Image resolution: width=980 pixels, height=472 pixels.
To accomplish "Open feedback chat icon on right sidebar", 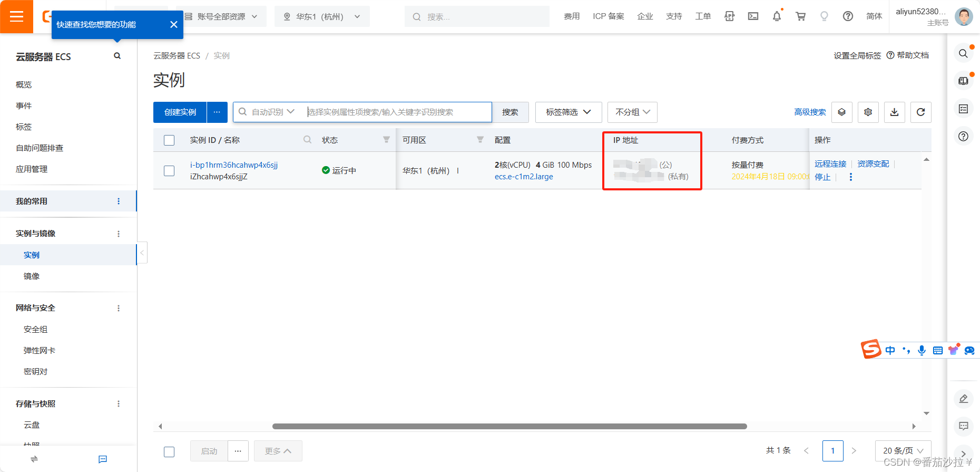I will 964,426.
